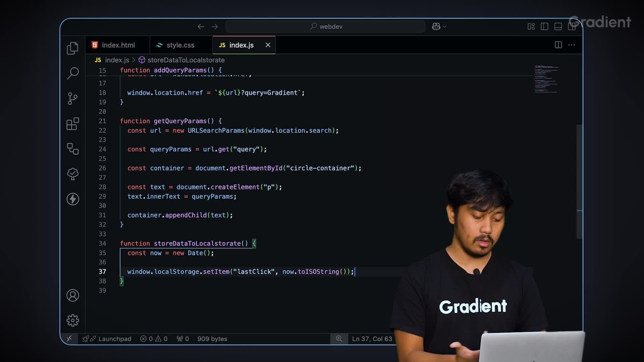This screenshot has height=362, width=644.
Task: Toggle the bottom panel layout button
Action: tap(558, 26)
